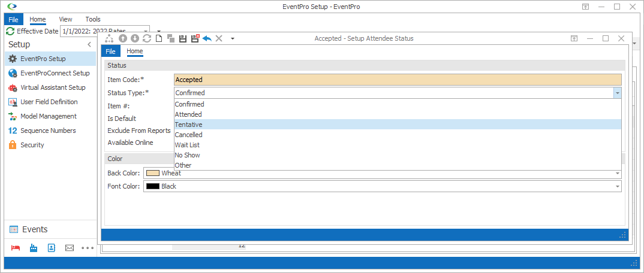Create a new record with the blank page icon
Viewport: 644px width, 273px height.
click(158, 38)
